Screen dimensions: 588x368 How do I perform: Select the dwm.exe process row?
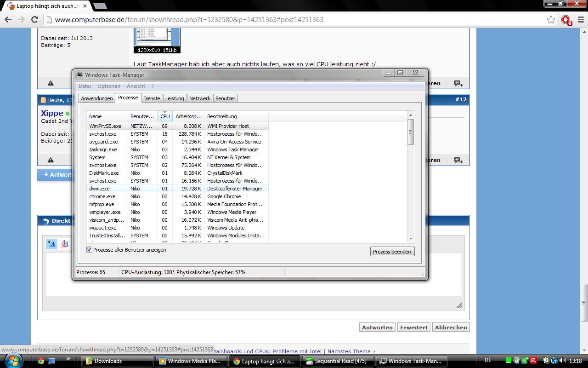(177, 189)
